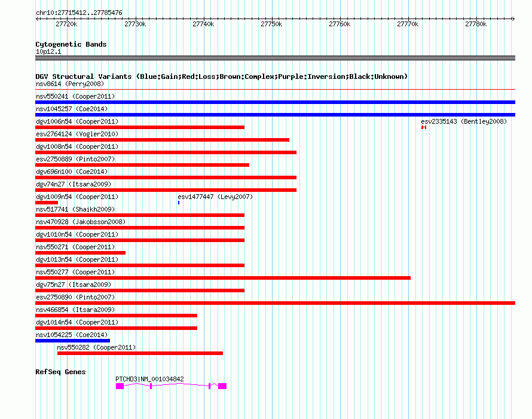
Task: Click the 27730k ruler label
Action: tap(135, 24)
